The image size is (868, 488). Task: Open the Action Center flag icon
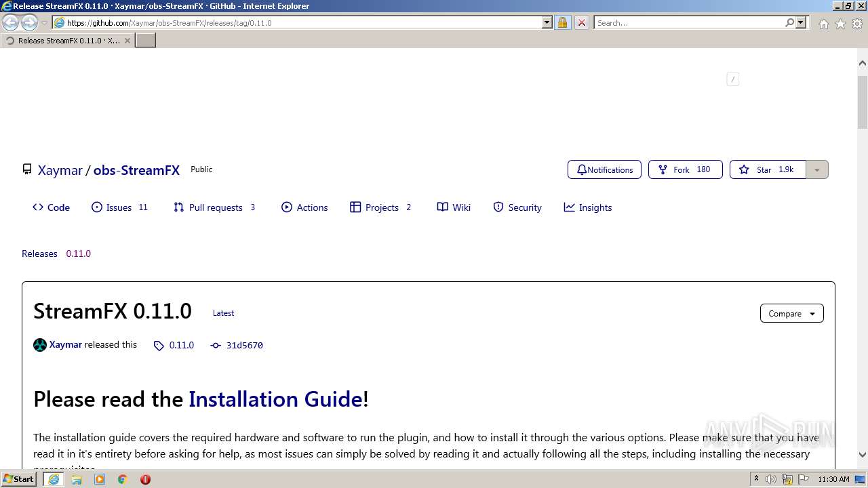pyautogui.click(x=804, y=479)
